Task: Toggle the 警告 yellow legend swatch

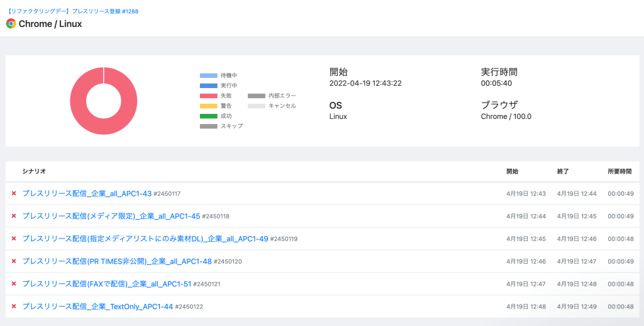Action: coord(208,106)
